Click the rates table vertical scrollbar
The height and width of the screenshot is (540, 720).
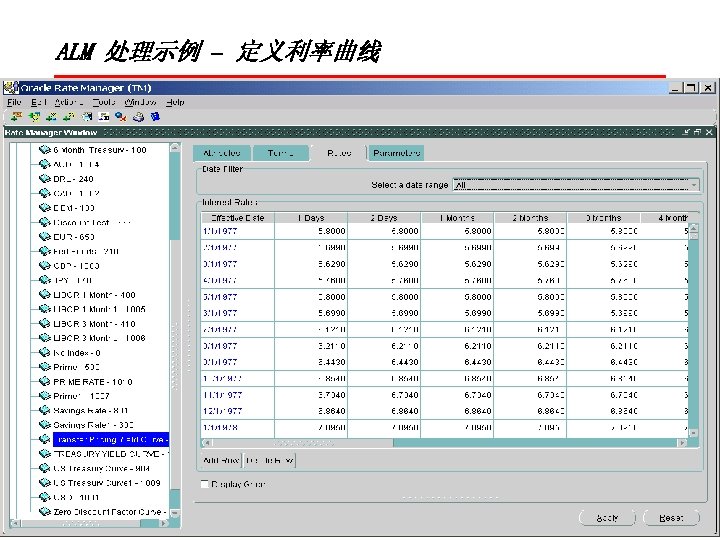(693, 330)
